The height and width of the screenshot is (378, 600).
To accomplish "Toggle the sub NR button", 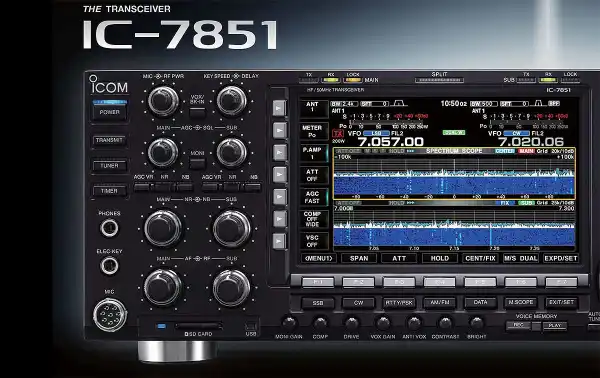I will coord(232,187).
